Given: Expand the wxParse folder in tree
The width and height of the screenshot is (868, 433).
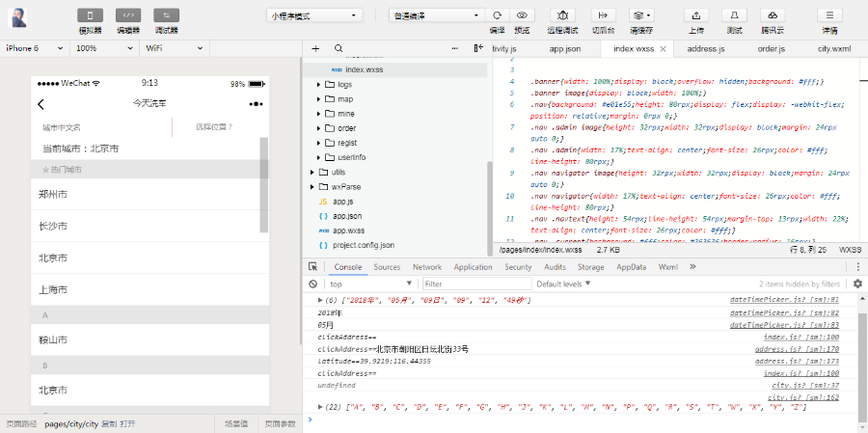Looking at the screenshot, I should tap(312, 186).
